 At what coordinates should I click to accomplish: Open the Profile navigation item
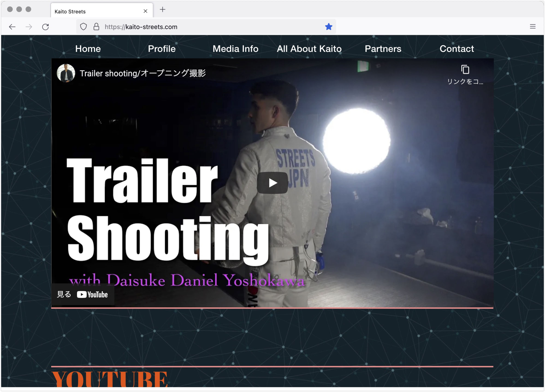[162, 49]
